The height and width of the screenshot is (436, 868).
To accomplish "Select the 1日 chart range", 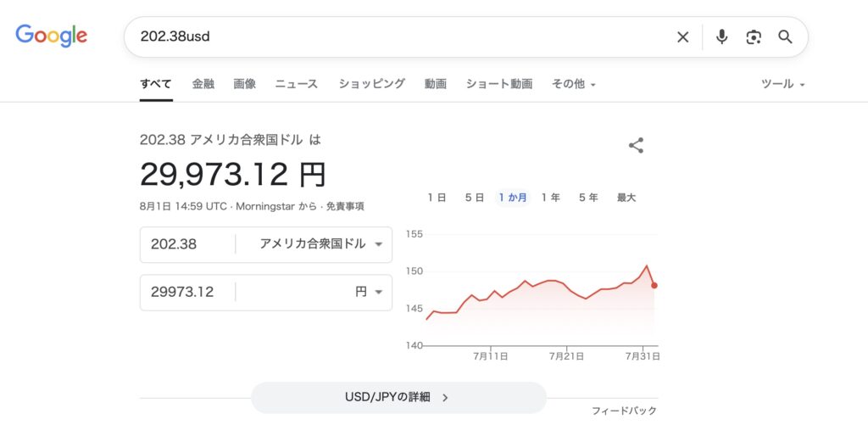I will coord(437,198).
